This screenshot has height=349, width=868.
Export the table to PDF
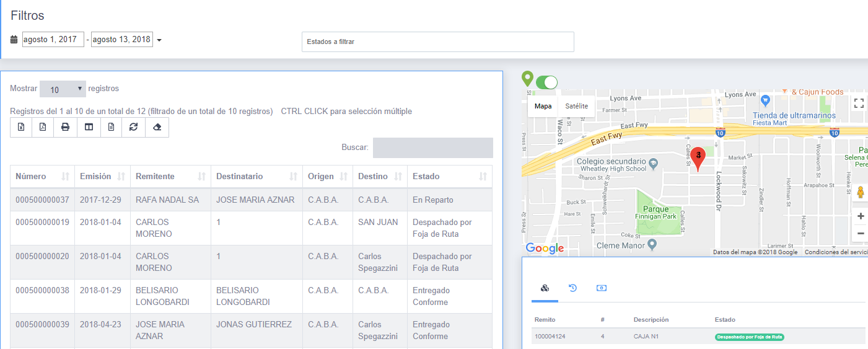[43, 127]
